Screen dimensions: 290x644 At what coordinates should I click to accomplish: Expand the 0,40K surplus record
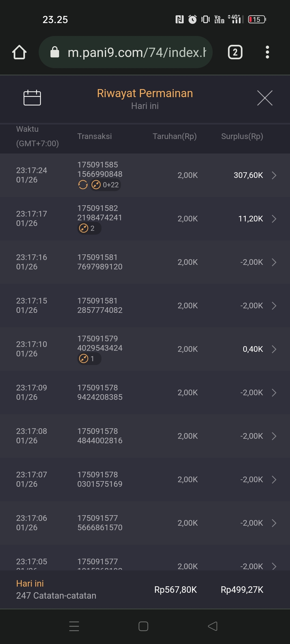(x=274, y=349)
